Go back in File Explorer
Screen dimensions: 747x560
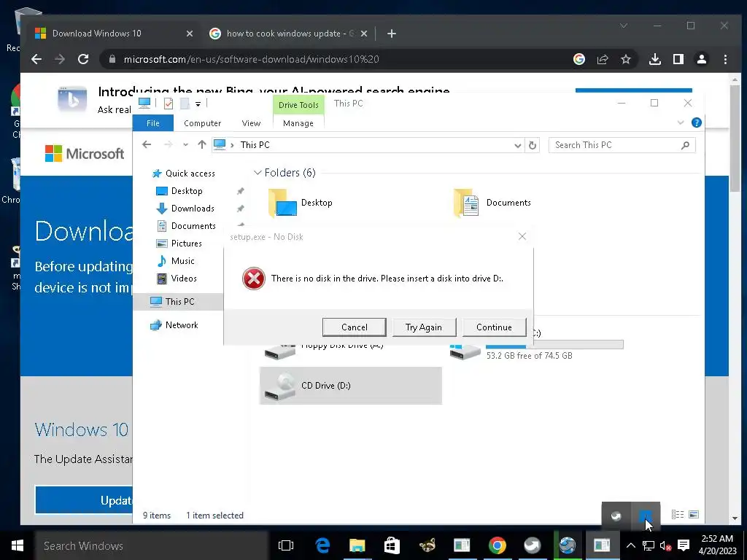point(147,145)
